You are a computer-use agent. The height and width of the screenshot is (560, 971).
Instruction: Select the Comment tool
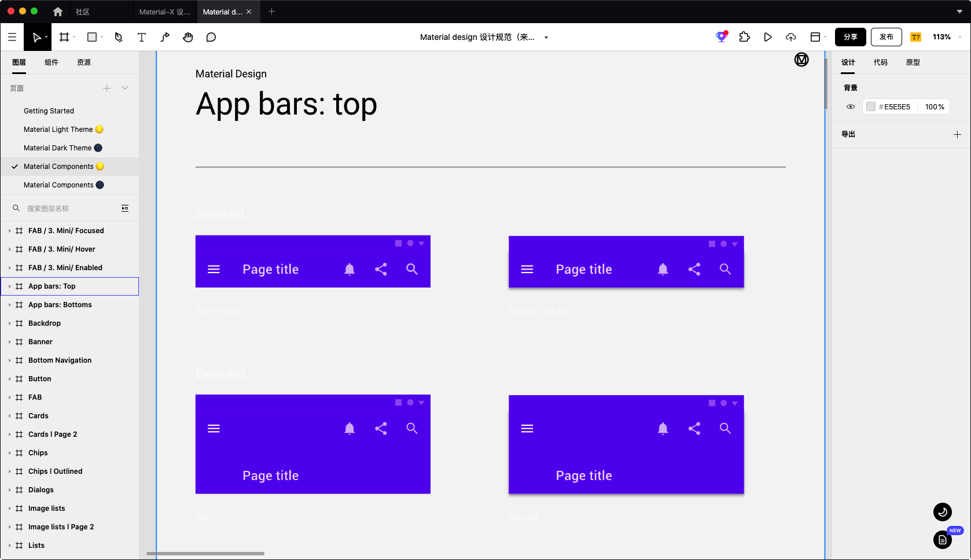(x=211, y=37)
